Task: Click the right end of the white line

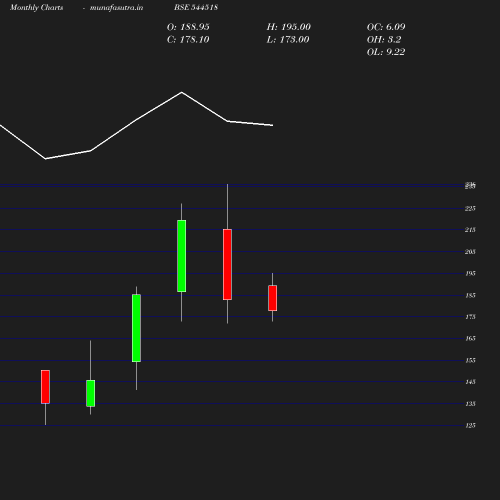Action: 272,125
